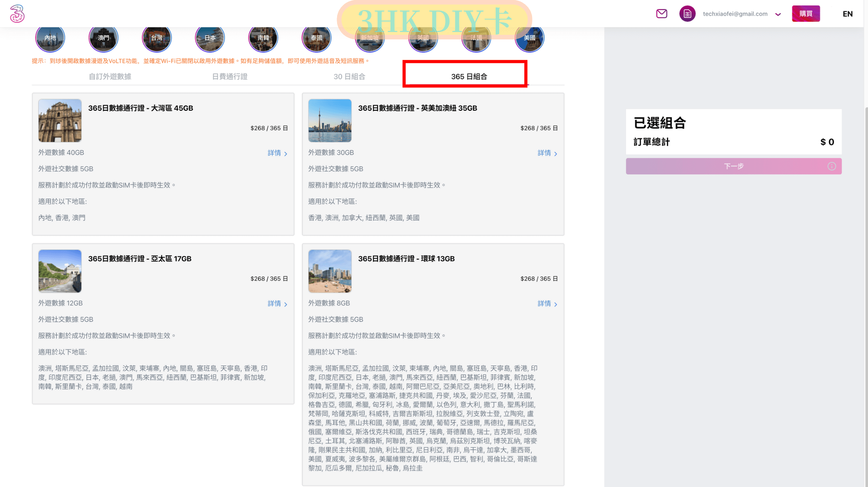Open the 365 日組合 tab
Image resolution: width=868 pixels, height=487 pixels.
coord(469,76)
